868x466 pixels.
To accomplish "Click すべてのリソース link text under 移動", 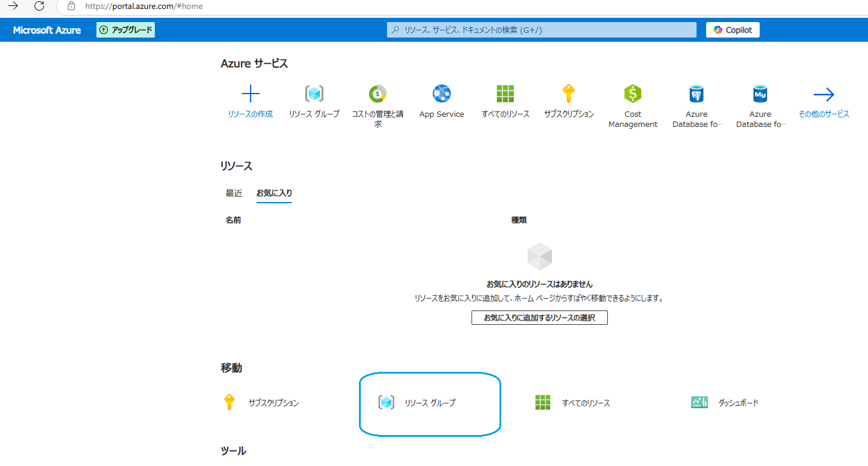I will point(586,403).
